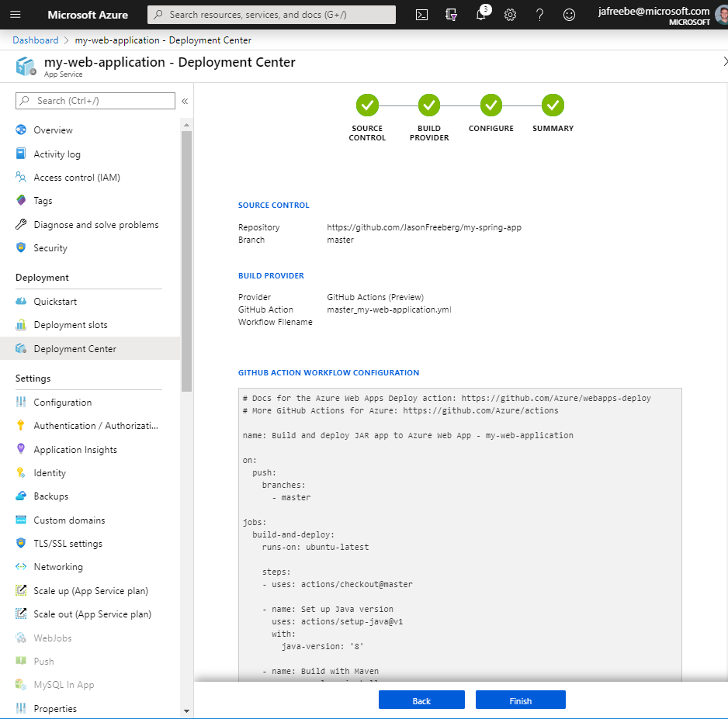Open the my-spring-app GitHub repository link
Viewport: 728px width, 719px height.
click(x=424, y=227)
